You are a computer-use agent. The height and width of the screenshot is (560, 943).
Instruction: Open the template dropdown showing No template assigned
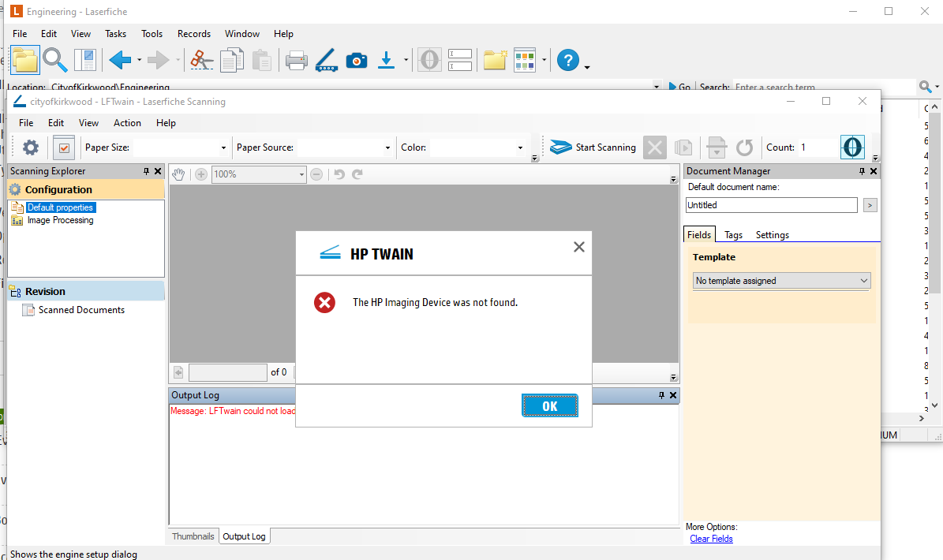pos(781,281)
